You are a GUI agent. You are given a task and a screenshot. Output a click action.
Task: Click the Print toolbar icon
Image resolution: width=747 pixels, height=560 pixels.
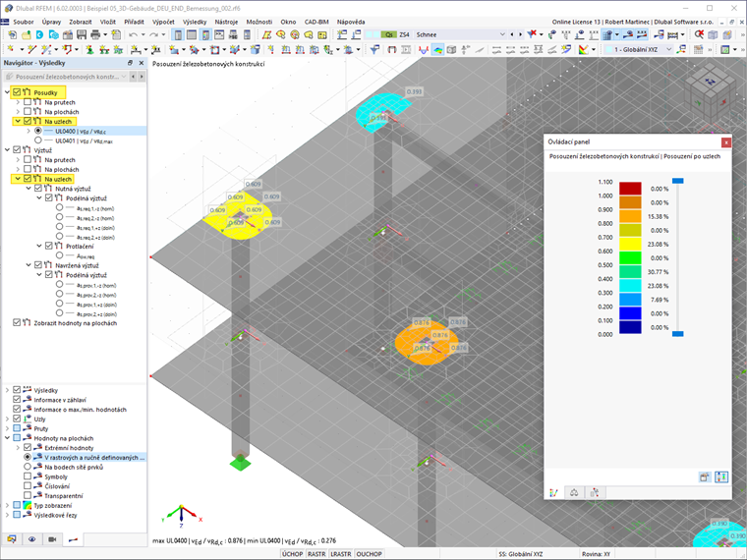(95, 34)
